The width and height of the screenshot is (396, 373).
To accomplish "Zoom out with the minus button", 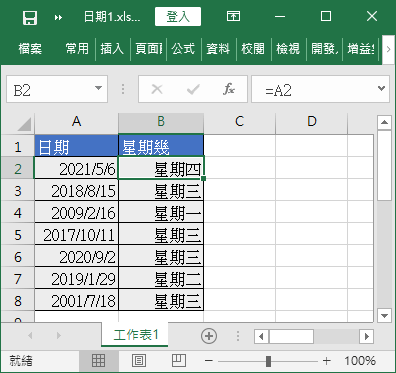I will (209, 361).
